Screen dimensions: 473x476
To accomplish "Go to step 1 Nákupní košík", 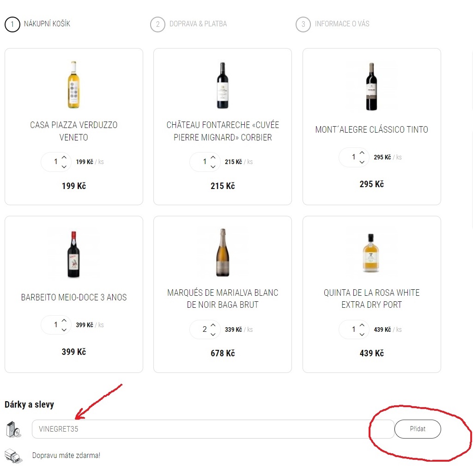I will (x=37, y=24).
